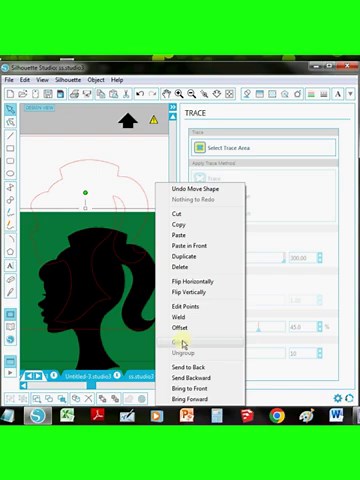Open Excel from the taskbar
This screenshot has height=480, width=360.
pyautogui.click(x=67, y=415)
